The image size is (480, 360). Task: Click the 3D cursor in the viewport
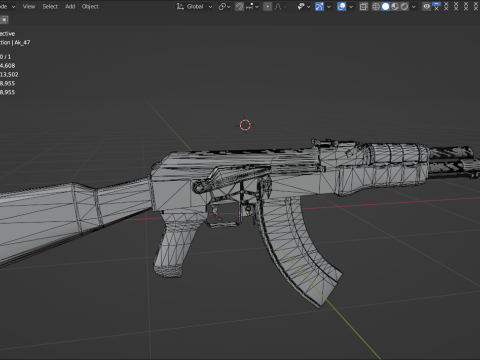(245, 125)
